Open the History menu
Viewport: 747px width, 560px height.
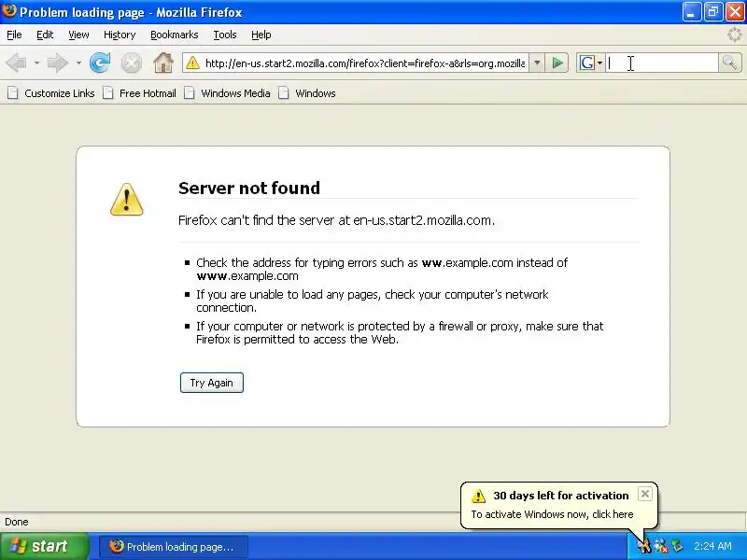click(120, 35)
